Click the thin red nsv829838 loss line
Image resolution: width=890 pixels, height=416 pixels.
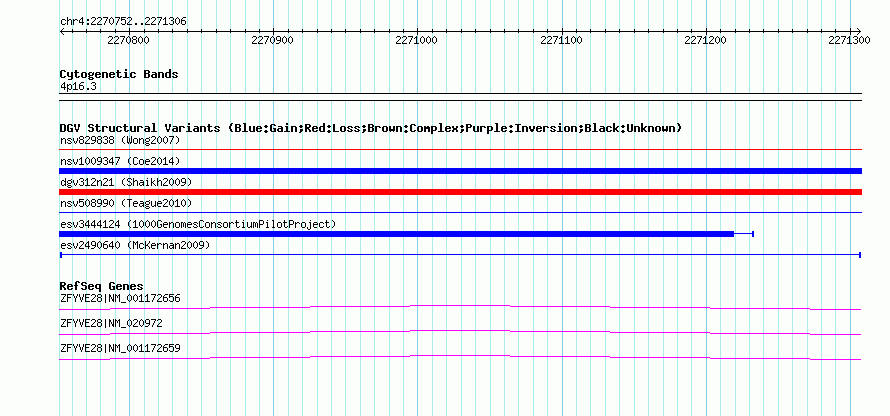point(460,150)
